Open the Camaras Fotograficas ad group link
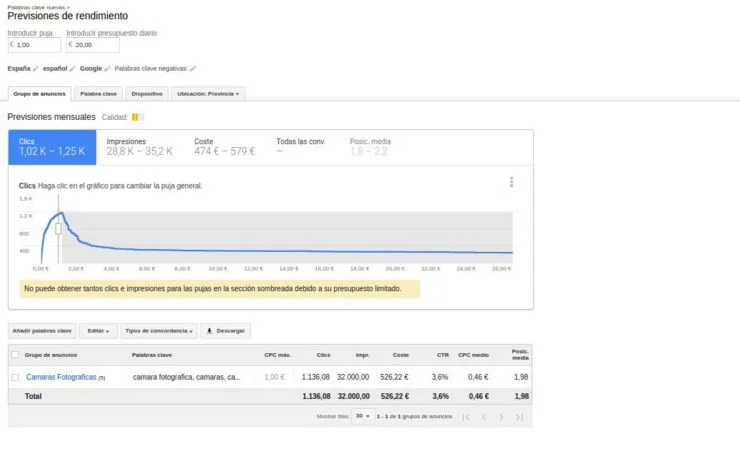The height and width of the screenshot is (471, 740). point(61,377)
